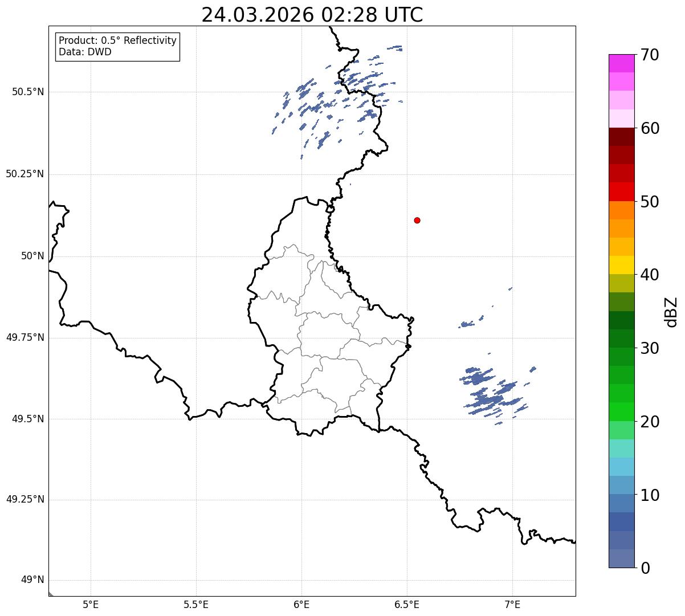Click the 50.25°N latitude label

tap(25, 174)
